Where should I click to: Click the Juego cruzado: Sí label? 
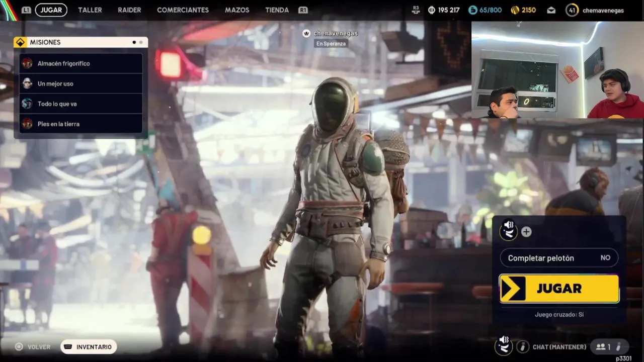[559, 314]
